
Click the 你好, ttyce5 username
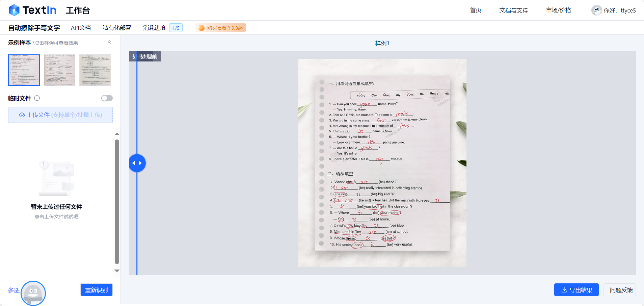click(x=620, y=10)
